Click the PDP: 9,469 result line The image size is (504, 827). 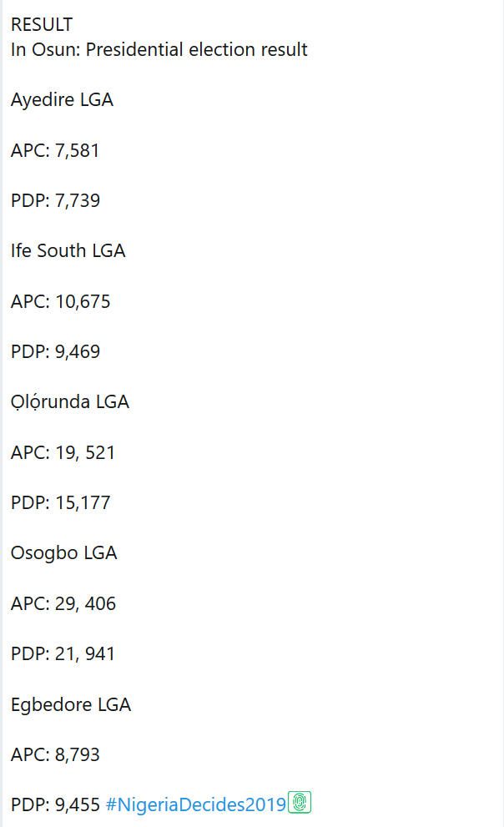tap(55, 352)
